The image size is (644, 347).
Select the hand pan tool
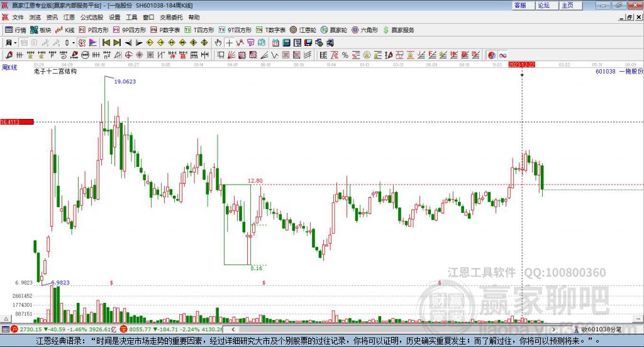218,43
